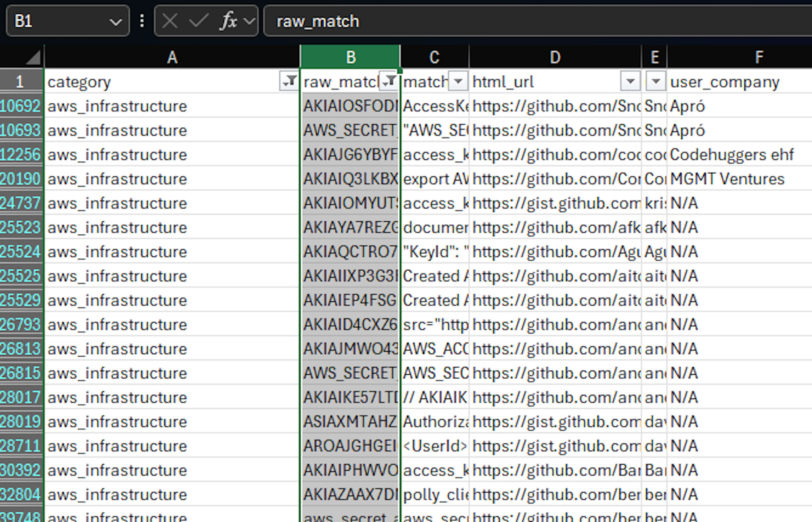
Task: Open the gist.github.com link in row 24737
Action: [x=555, y=203]
